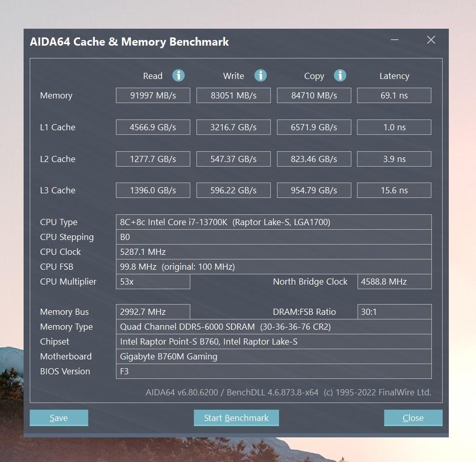The width and height of the screenshot is (476, 462).
Task: Select L1 Cache copy 6571.9 GB/s
Action: click(314, 127)
